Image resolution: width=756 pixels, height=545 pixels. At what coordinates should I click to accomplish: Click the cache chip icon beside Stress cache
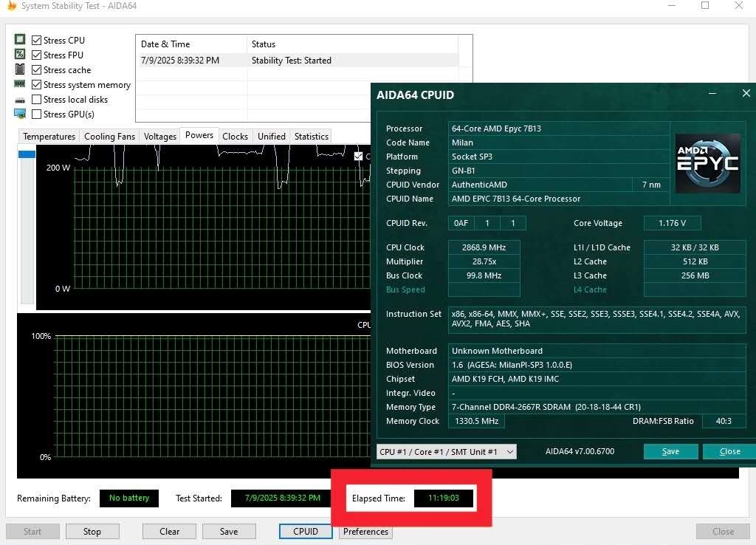coord(20,69)
